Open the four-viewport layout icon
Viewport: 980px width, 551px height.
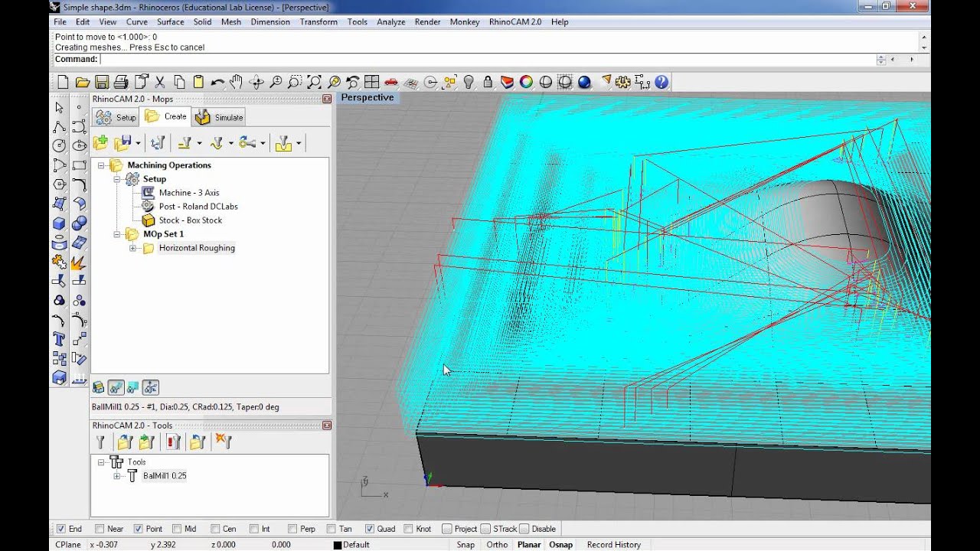pos(372,82)
